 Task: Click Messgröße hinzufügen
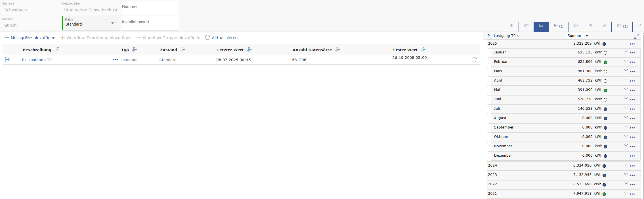point(30,38)
